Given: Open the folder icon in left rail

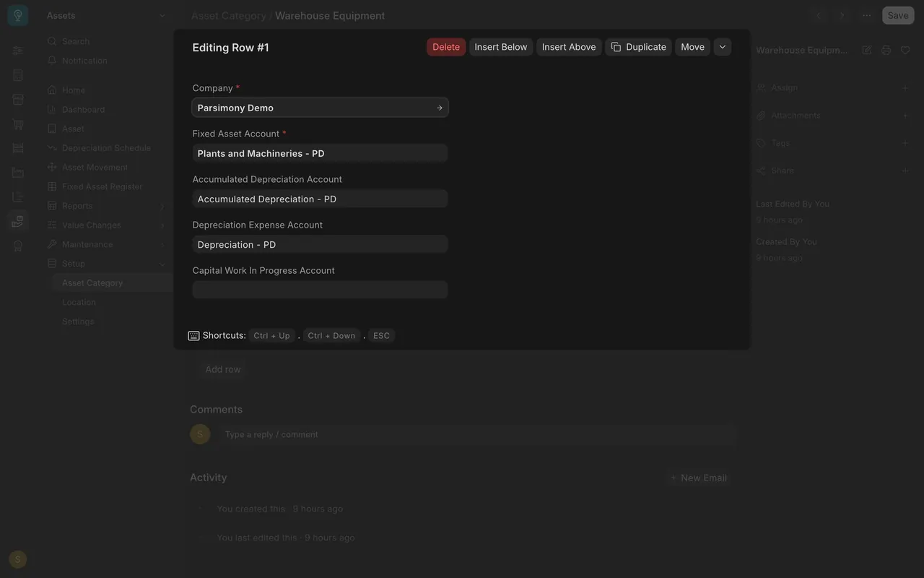Looking at the screenshot, I should [x=18, y=173].
